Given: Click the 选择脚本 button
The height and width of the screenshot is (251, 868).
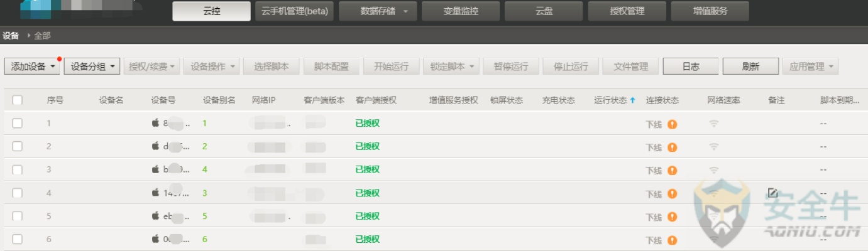Looking at the screenshot, I should pos(272,67).
